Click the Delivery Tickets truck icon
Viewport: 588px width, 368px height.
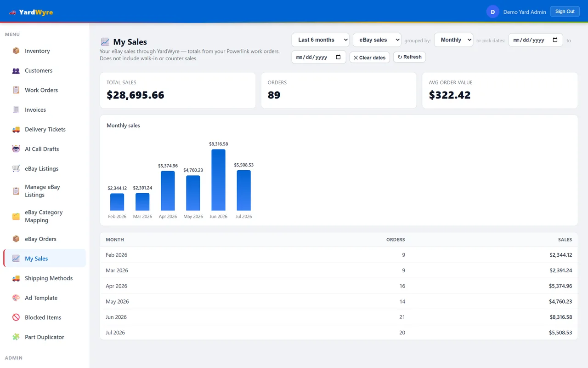pyautogui.click(x=16, y=130)
